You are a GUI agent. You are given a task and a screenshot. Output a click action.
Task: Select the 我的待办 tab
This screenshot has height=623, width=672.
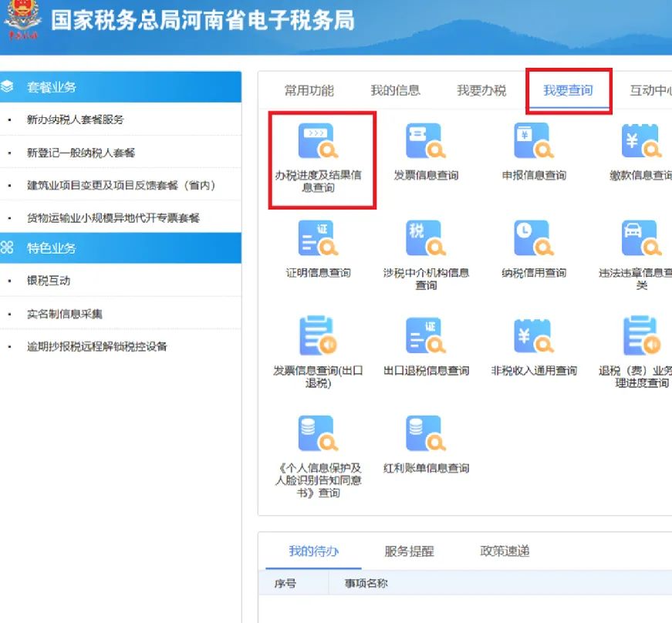[x=314, y=551]
